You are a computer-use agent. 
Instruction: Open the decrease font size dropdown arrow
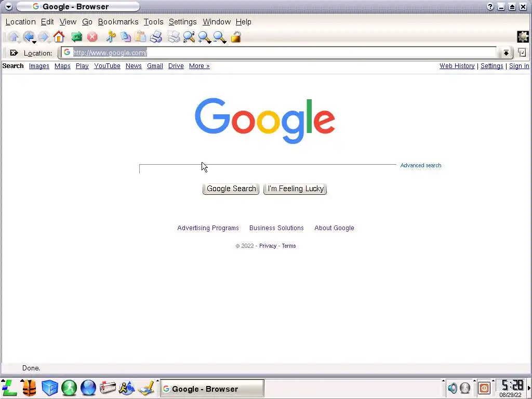pos(224,42)
